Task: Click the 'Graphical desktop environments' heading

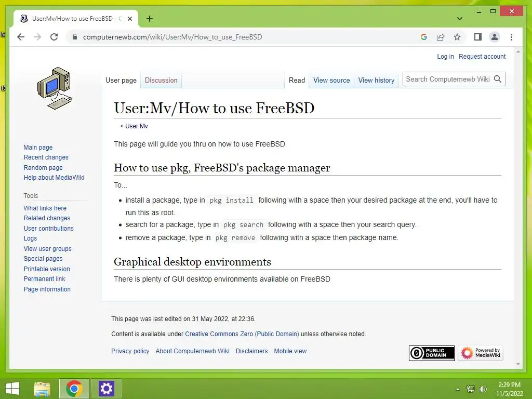Action: coord(192,262)
